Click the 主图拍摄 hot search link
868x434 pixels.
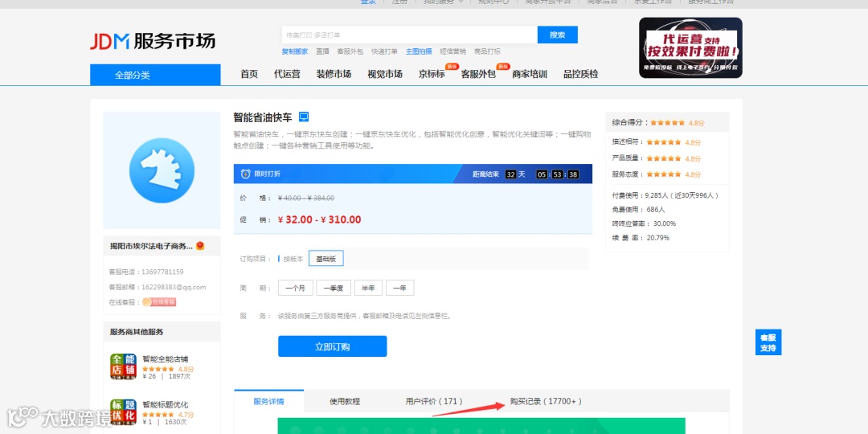[419, 51]
